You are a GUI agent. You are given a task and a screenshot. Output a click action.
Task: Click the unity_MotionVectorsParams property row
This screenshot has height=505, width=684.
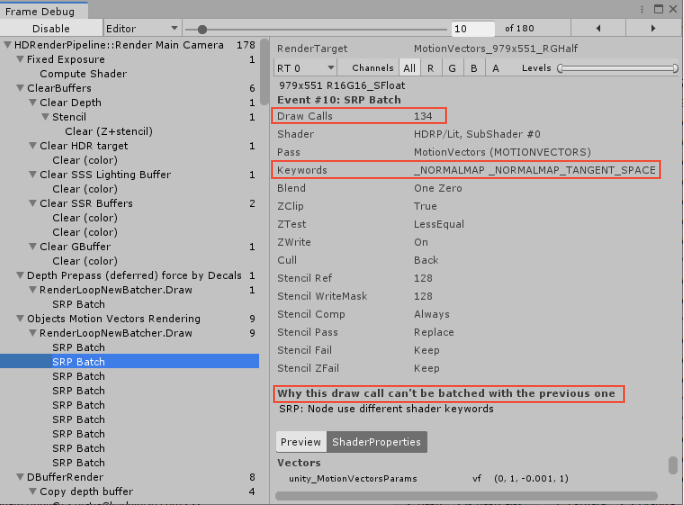[x=428, y=478]
